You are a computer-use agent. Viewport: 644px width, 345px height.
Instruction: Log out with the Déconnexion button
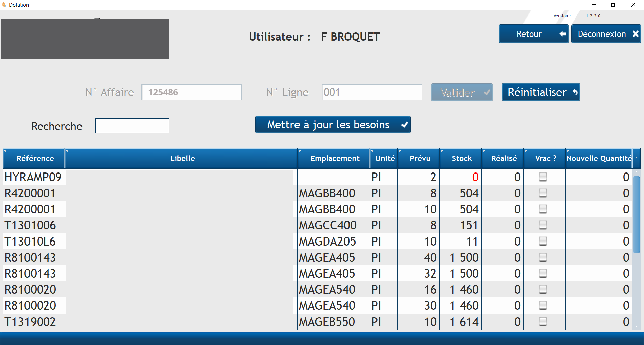[606, 34]
